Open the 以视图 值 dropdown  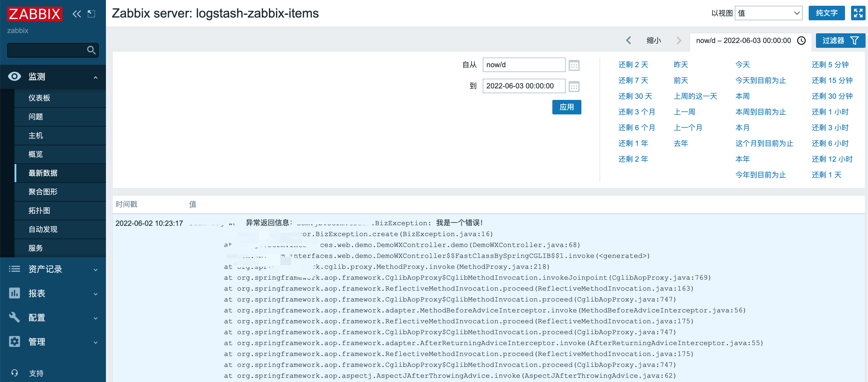pos(769,13)
